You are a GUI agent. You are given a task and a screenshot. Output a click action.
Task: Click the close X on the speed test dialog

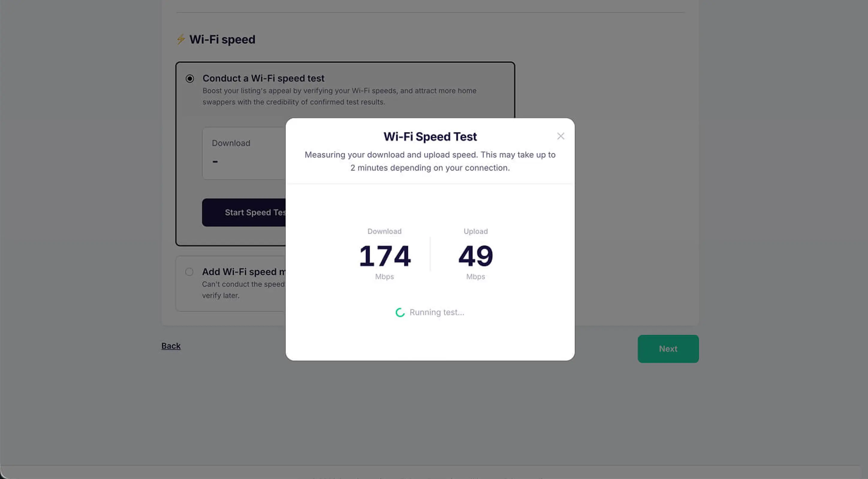tap(560, 136)
